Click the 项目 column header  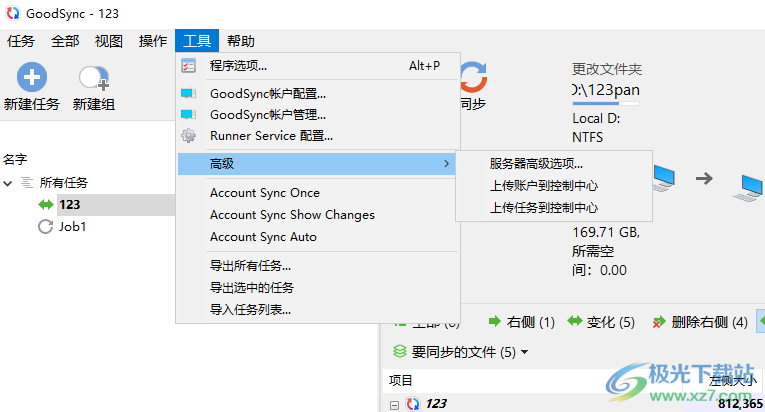pos(401,381)
